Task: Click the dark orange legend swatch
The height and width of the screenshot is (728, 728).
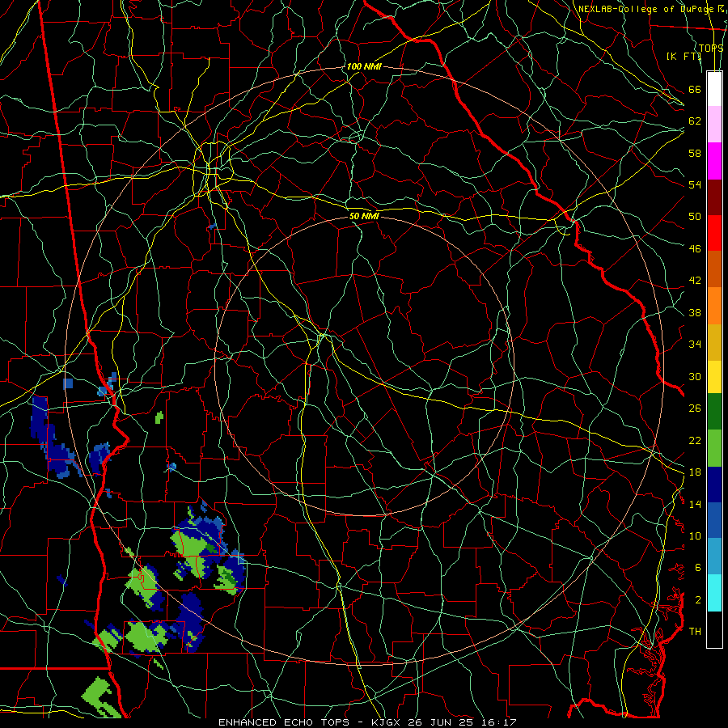Action: click(x=714, y=269)
